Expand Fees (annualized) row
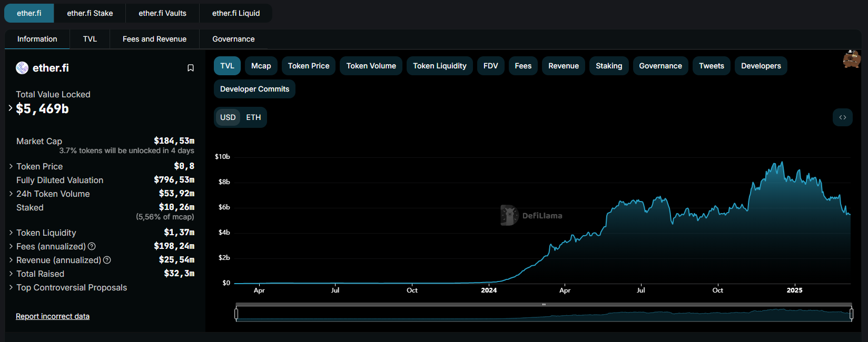Screen dimensions: 868x342 point(11,246)
